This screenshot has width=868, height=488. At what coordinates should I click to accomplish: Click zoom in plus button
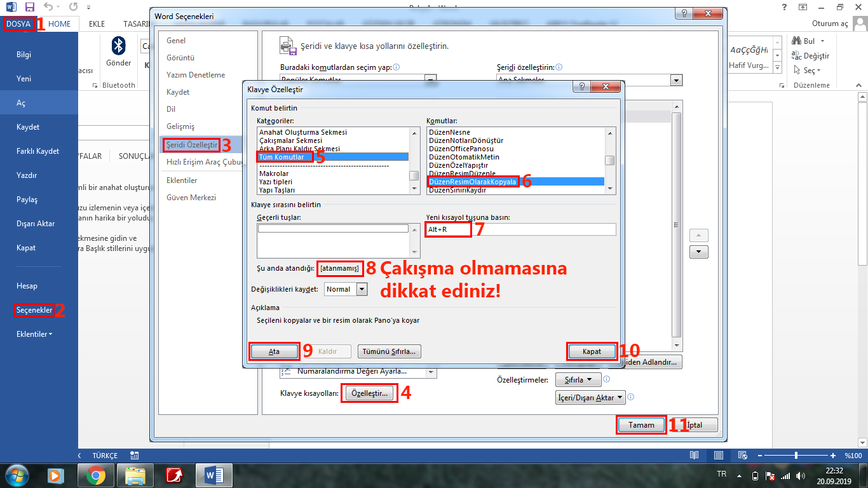[x=833, y=456]
